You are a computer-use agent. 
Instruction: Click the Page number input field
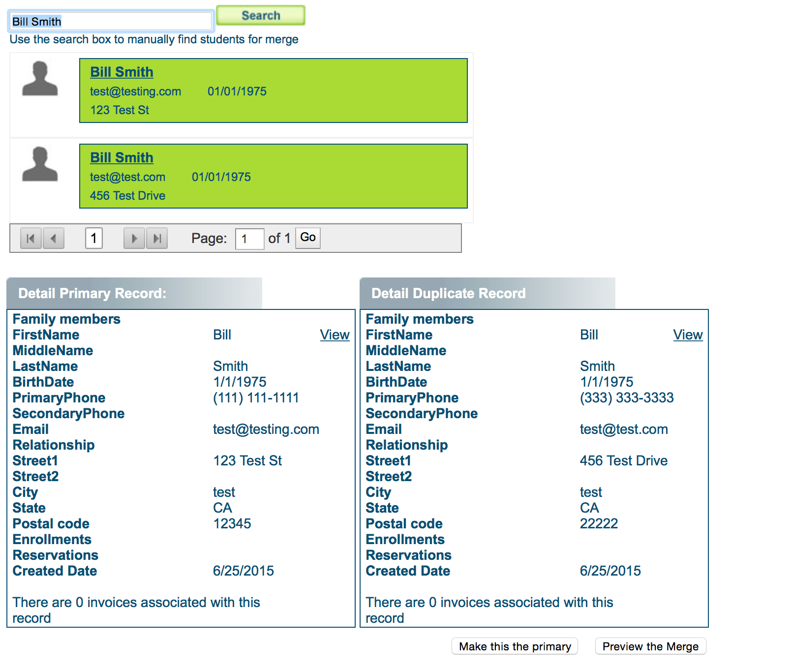click(x=249, y=239)
